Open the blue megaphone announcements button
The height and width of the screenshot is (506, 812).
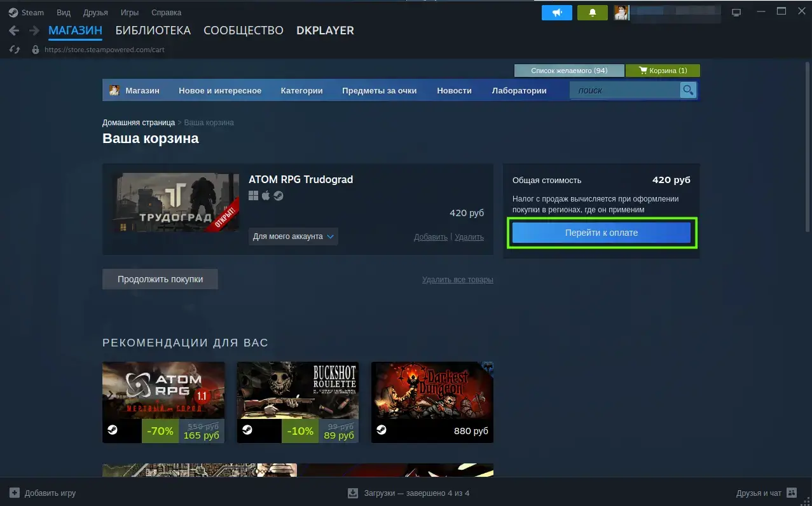pyautogui.click(x=558, y=13)
